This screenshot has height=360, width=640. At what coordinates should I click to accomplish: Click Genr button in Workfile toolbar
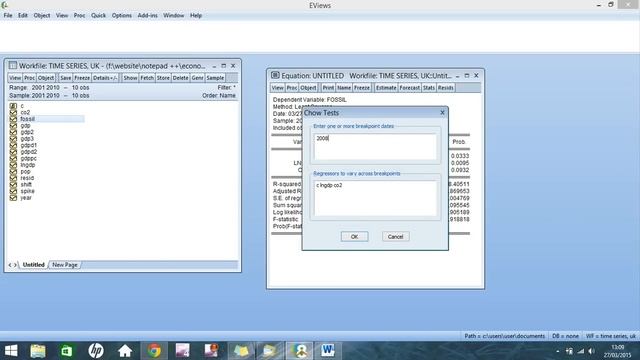coord(197,78)
